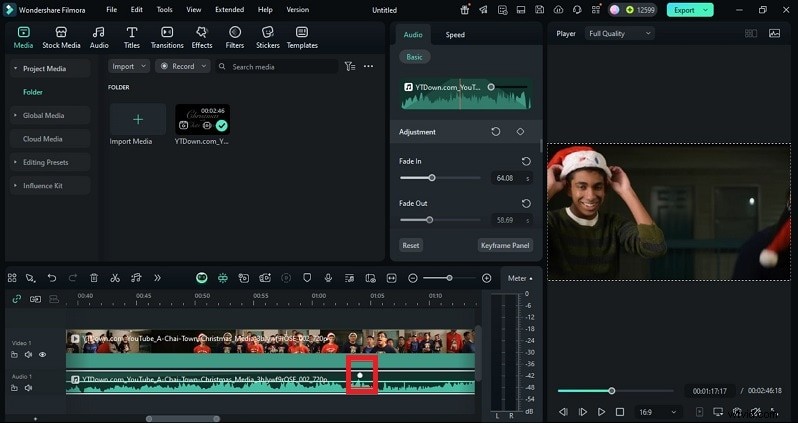Open the 16:9 aspect ratio dropdown

tap(658, 412)
